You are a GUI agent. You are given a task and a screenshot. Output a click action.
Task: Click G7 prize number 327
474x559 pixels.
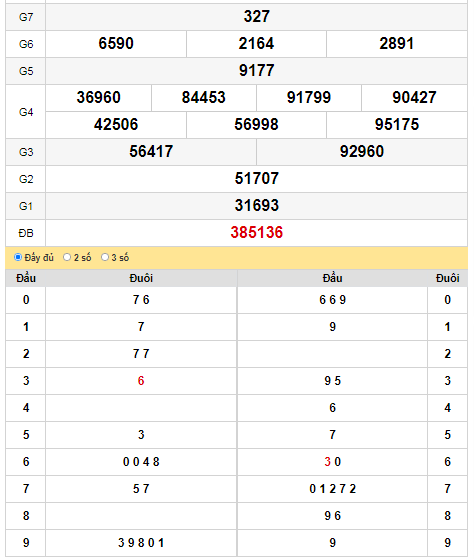[257, 16]
